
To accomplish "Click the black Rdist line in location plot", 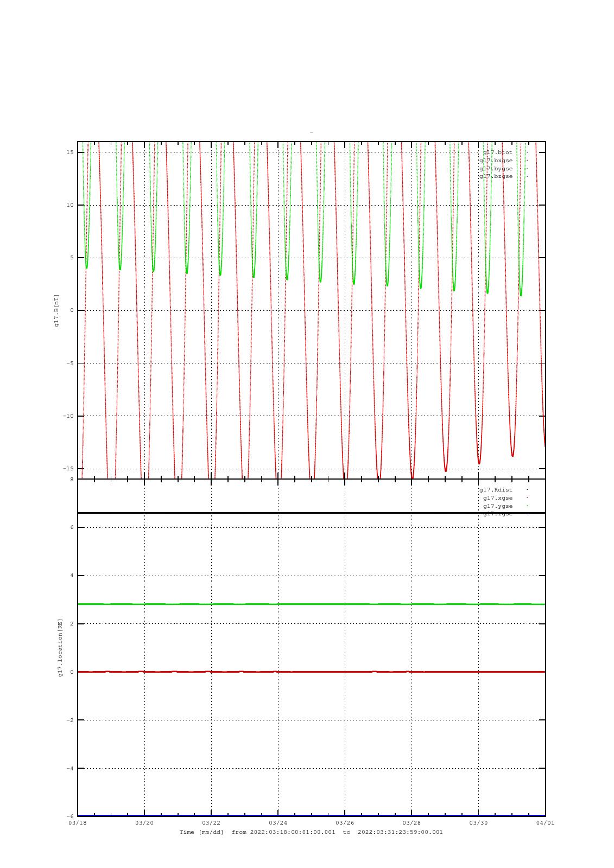I will tap(312, 513).
